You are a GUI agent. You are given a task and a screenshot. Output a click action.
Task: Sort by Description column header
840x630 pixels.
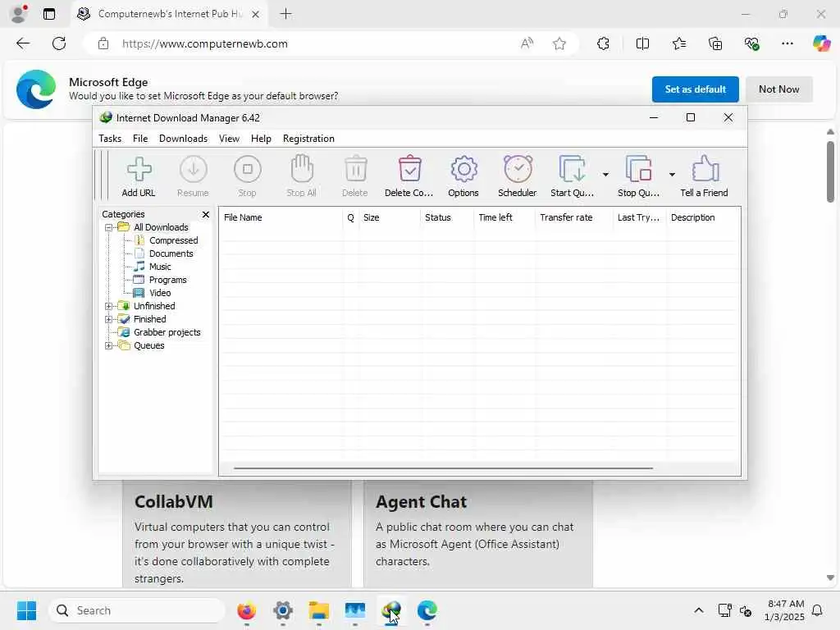coord(703,217)
